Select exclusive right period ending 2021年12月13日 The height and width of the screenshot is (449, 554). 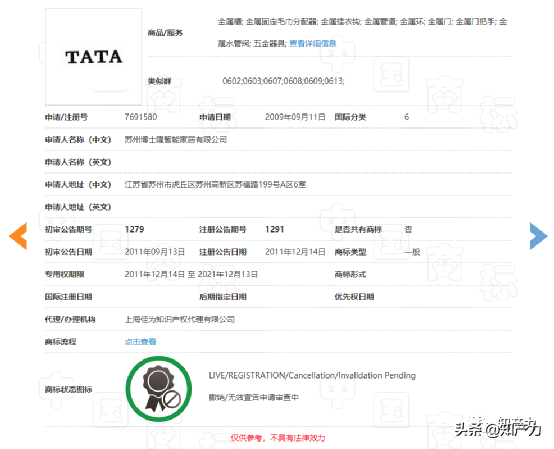click(x=191, y=274)
